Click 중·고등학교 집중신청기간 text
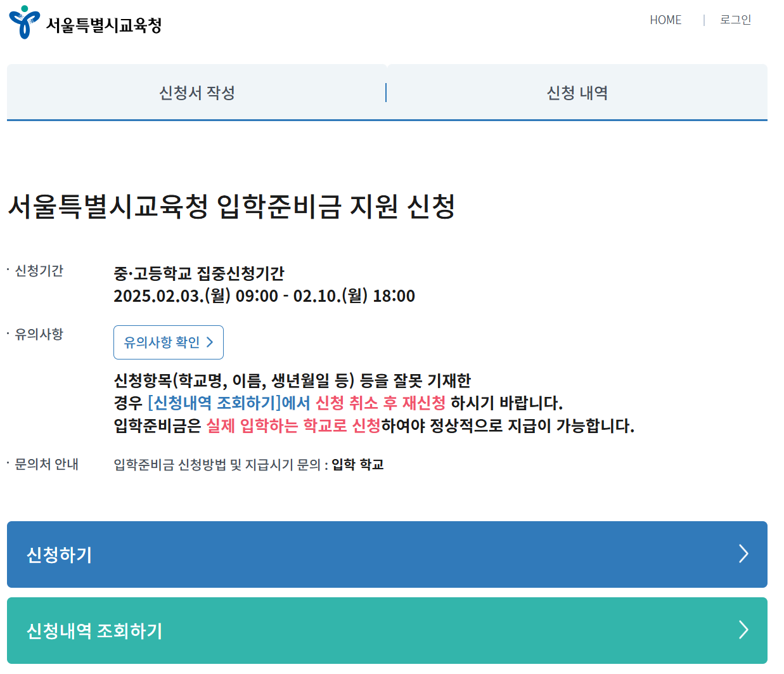Screen dimensions: 784x674 tap(199, 273)
